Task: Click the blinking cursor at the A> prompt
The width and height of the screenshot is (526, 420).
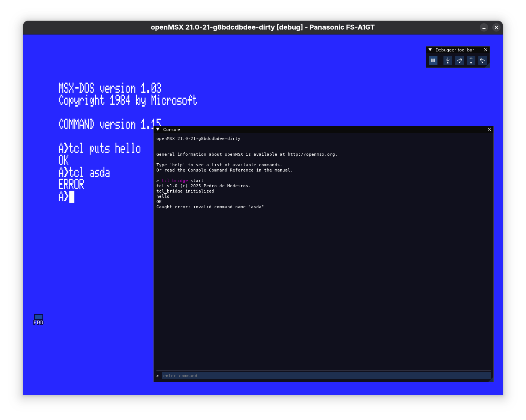Action: (72, 196)
